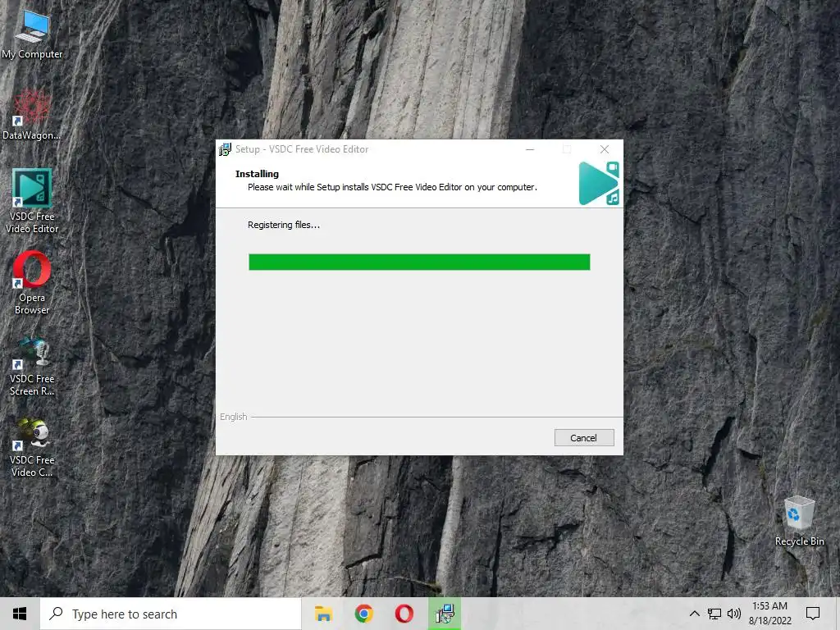Select the DataWagon desktop shortcut
The width and height of the screenshot is (840, 630).
31,115
